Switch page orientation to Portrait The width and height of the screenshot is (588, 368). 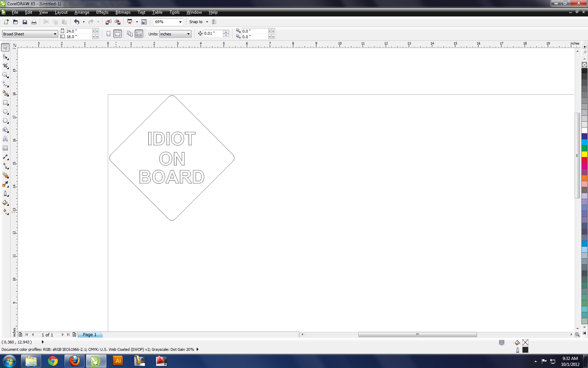click(x=108, y=34)
